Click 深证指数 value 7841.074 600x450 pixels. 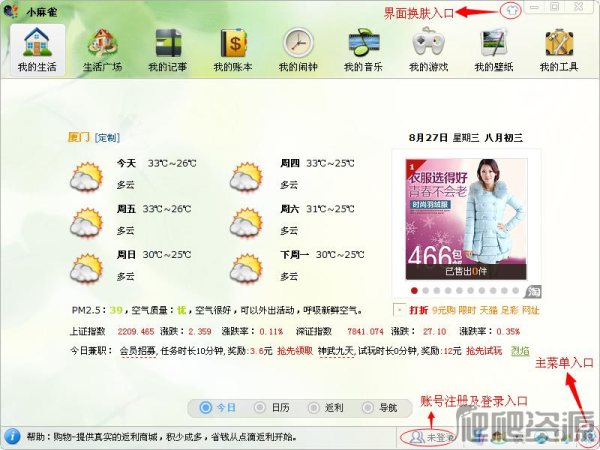pos(365,332)
